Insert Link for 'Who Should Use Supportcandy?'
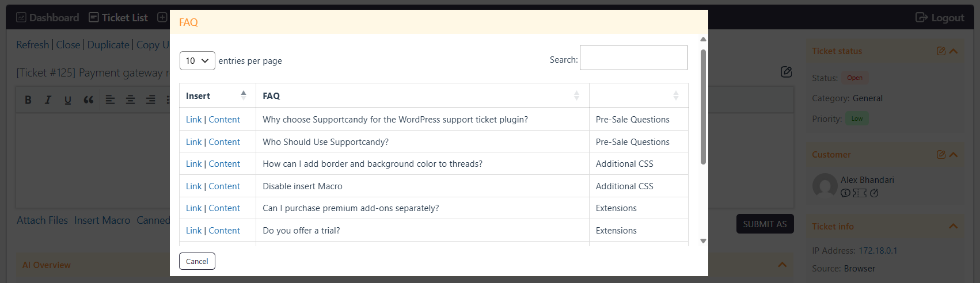Image resolution: width=980 pixels, height=283 pixels. tap(193, 142)
